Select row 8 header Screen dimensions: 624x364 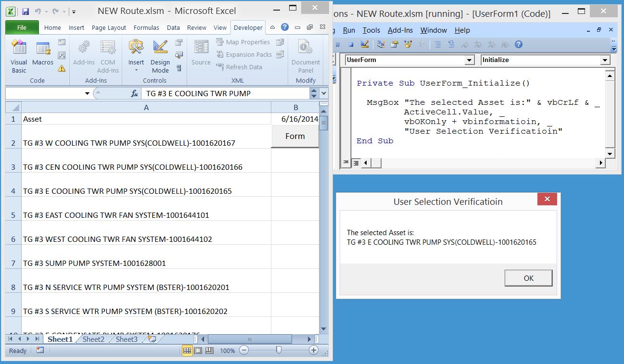[13, 281]
